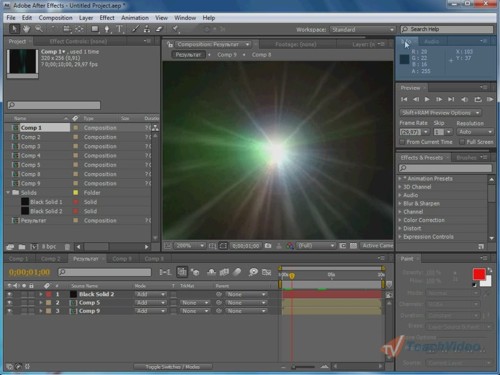Select the Brush tool
500x375 pixels.
135,29
